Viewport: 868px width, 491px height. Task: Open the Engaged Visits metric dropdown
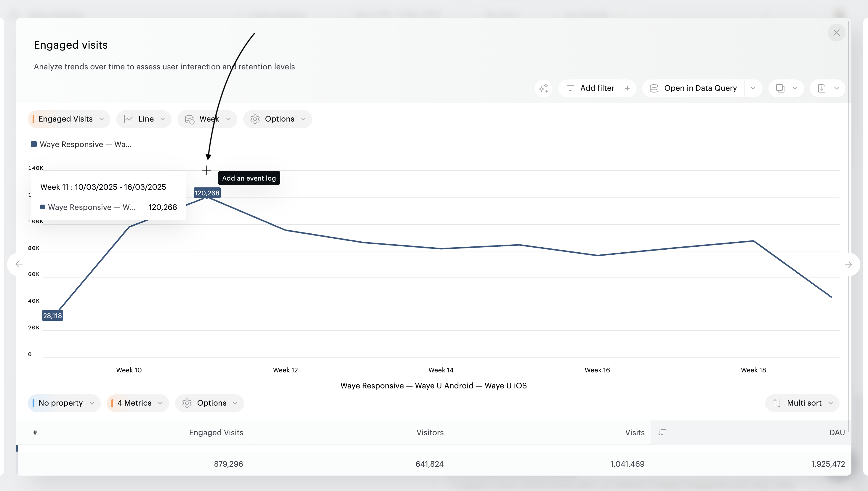pos(69,119)
